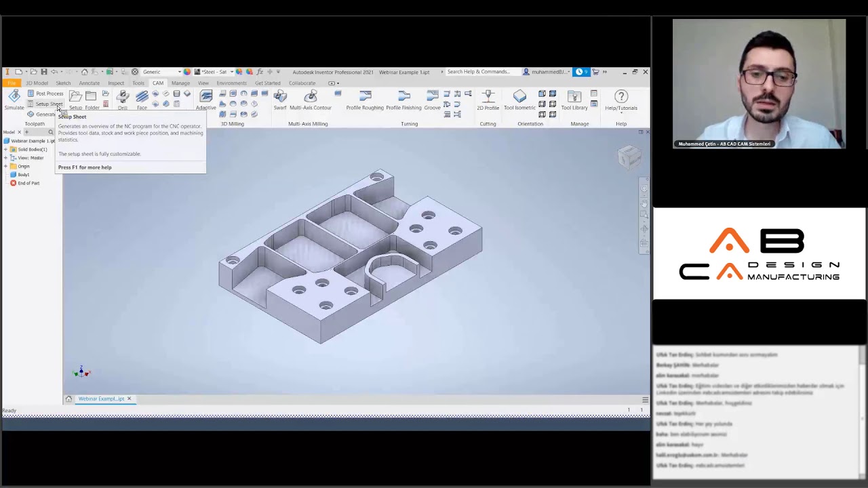Open the Setup Sheet command
This screenshot has height=488, width=868.
45,104
